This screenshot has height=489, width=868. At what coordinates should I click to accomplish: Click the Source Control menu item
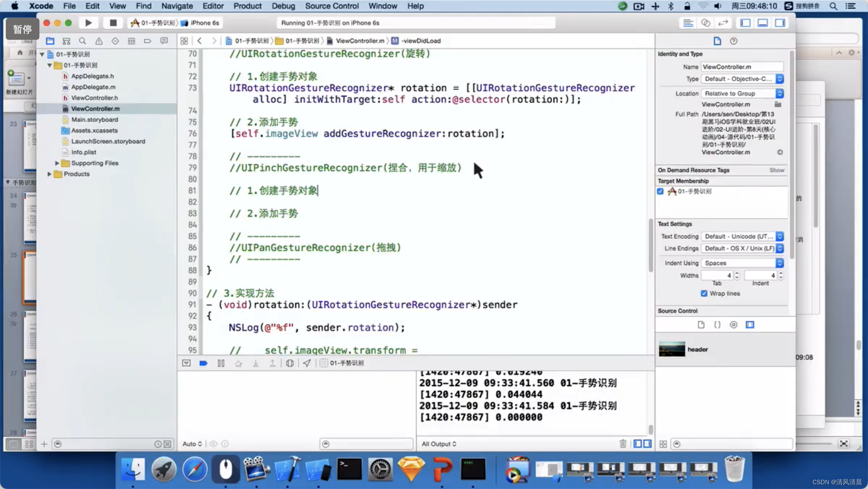click(331, 6)
